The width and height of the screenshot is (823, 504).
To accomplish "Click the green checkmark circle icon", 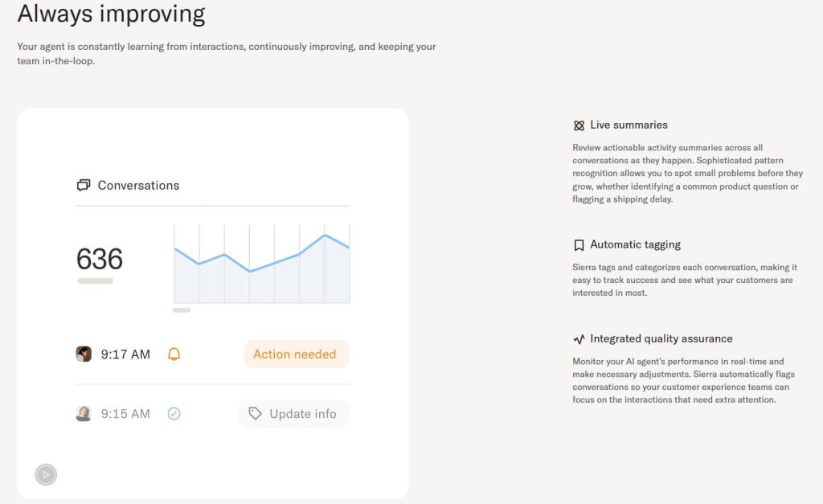I will (x=174, y=414).
